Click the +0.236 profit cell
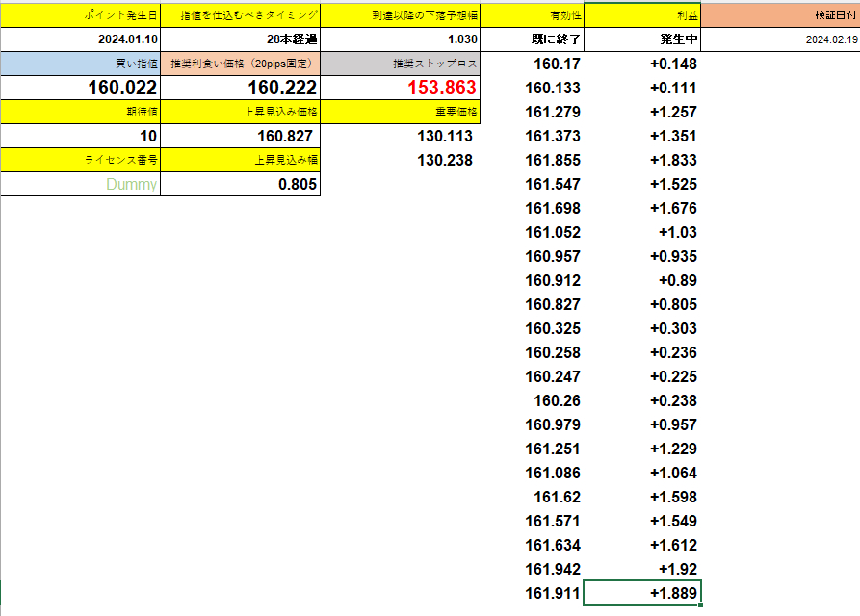Image resolution: width=860 pixels, height=616 pixels. (x=642, y=353)
